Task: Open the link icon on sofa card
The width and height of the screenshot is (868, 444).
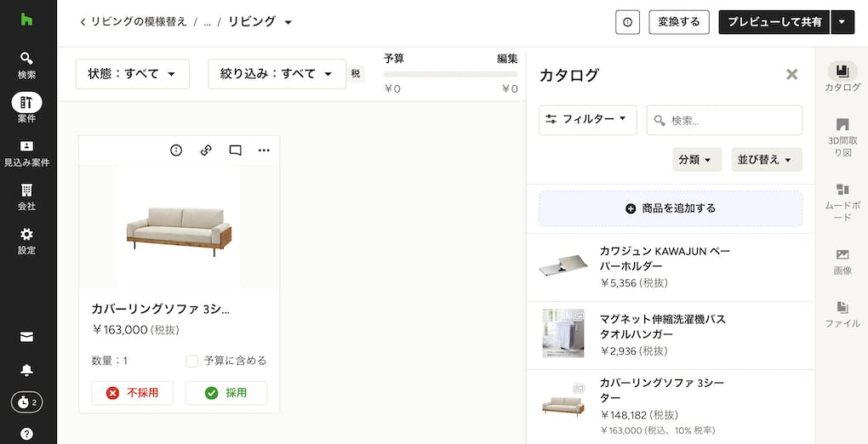Action: click(x=206, y=150)
